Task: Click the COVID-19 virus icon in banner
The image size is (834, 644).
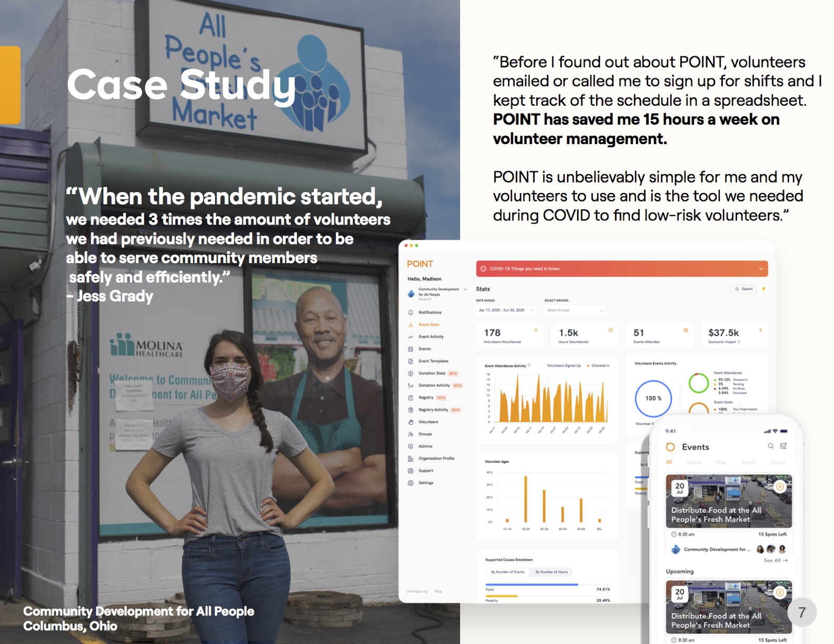Action: click(x=483, y=269)
